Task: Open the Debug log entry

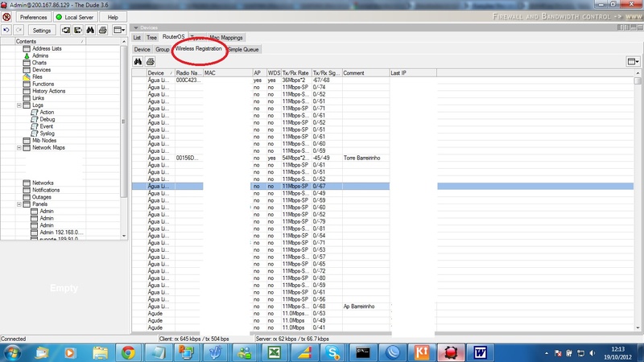Action: tap(47, 119)
